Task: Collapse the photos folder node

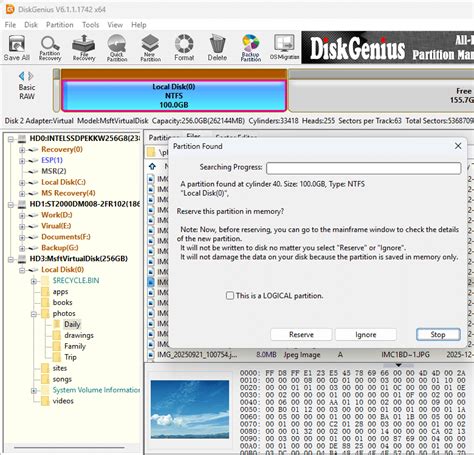Action: click(x=34, y=314)
